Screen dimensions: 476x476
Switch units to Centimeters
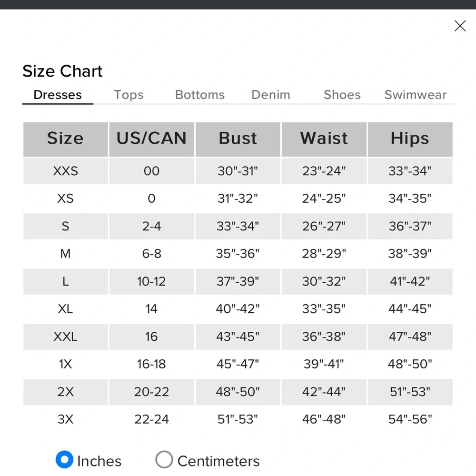point(164,460)
